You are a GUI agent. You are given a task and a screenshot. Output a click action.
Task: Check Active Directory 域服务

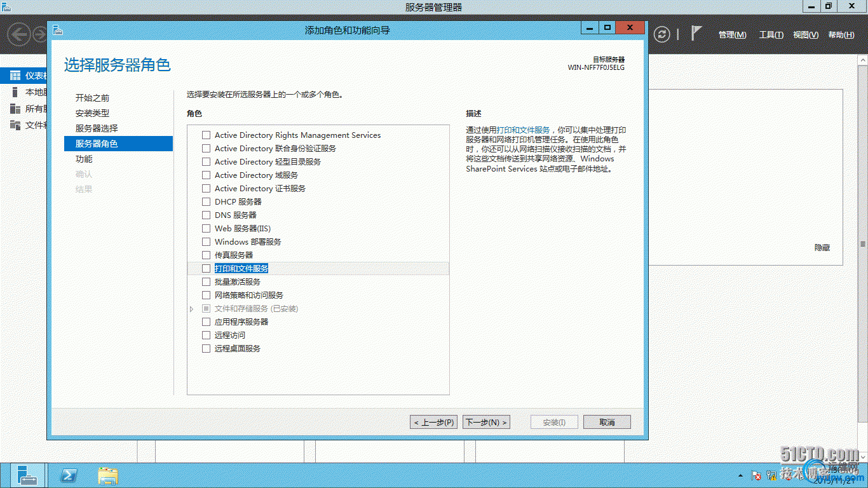click(x=206, y=175)
